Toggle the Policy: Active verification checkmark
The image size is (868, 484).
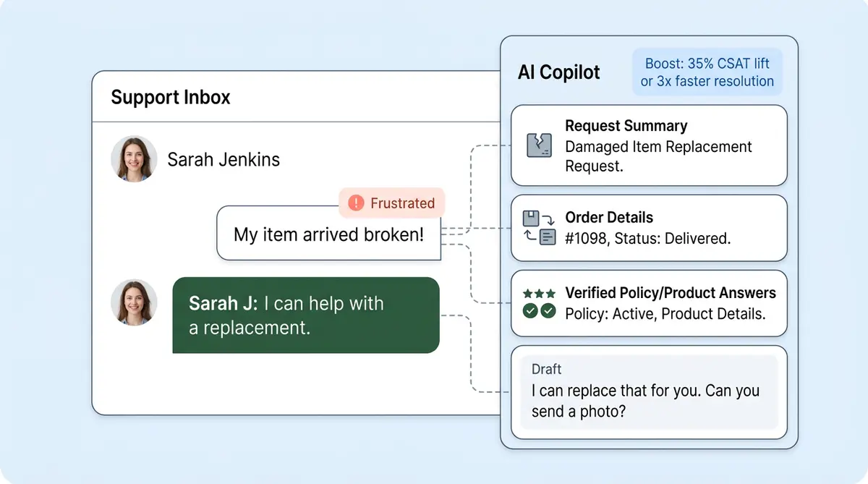pos(529,310)
